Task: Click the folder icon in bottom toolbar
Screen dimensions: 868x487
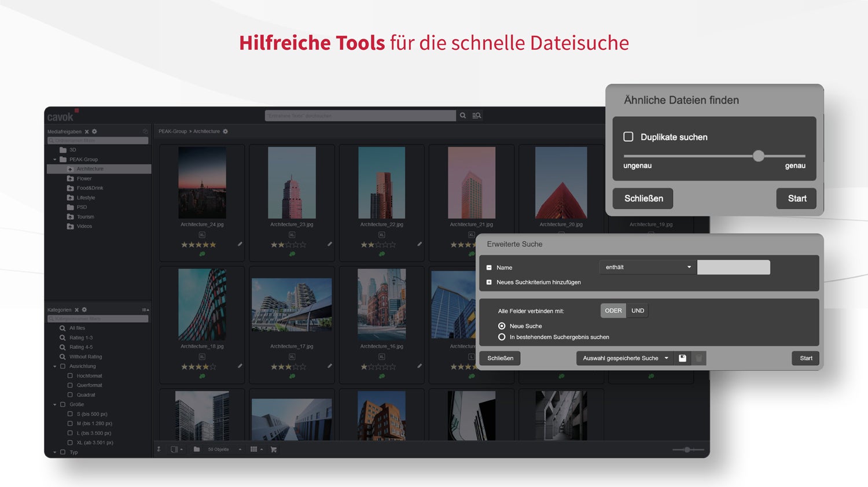Action: coord(197,449)
